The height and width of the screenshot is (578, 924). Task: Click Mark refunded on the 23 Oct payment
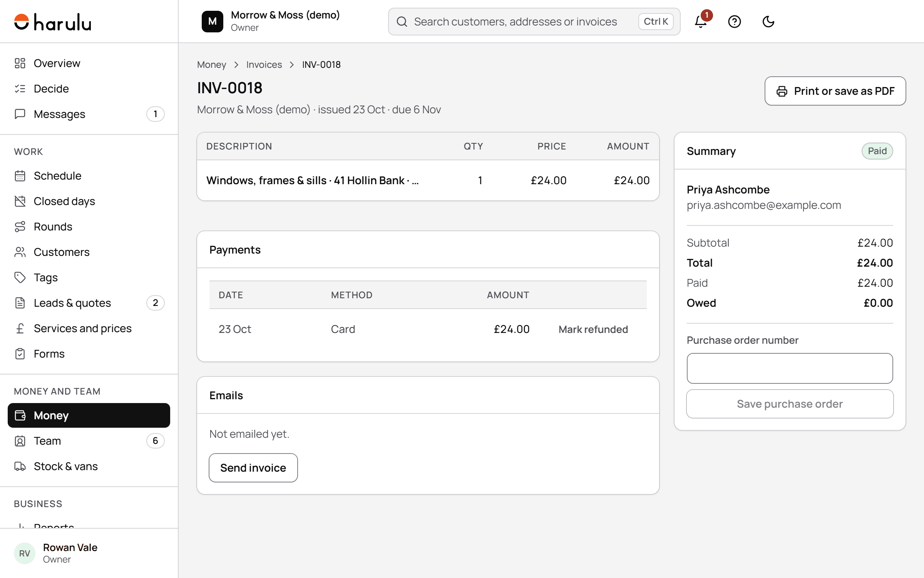[593, 329]
